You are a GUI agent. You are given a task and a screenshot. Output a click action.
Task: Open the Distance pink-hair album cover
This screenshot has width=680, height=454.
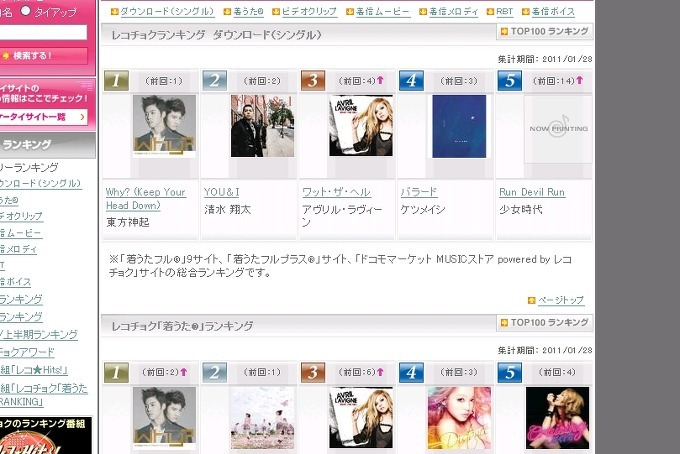pyautogui.click(x=459, y=418)
